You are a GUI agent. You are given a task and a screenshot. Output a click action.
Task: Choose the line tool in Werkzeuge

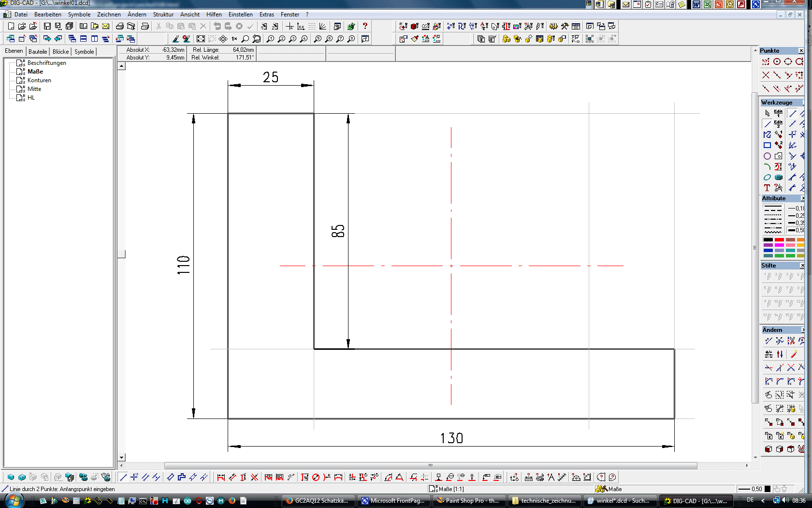[767, 124]
